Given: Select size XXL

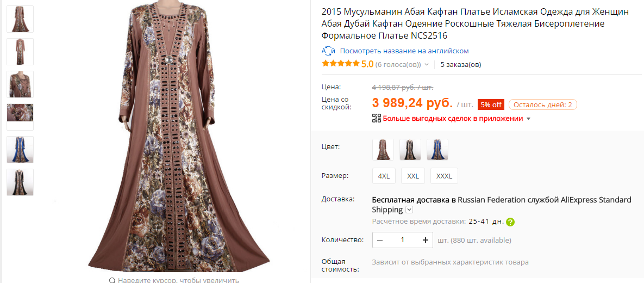Looking at the screenshot, I should pyautogui.click(x=413, y=176).
